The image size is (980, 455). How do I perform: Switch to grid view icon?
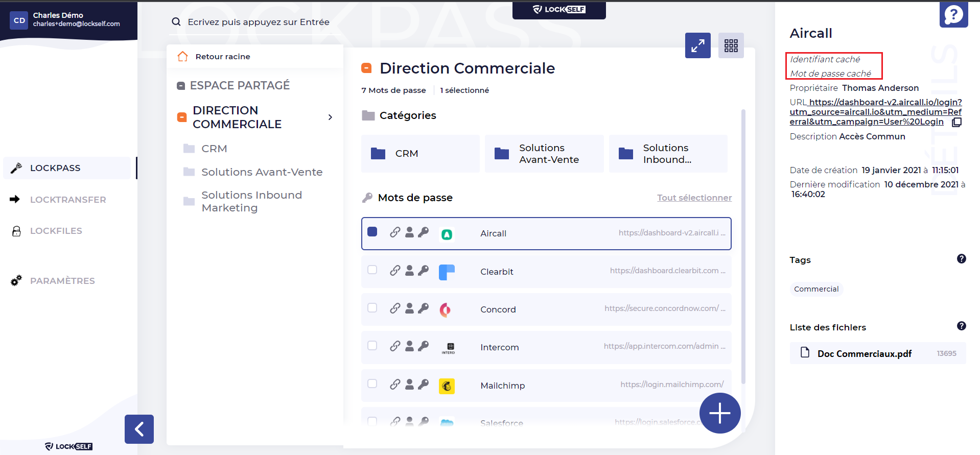coord(731,46)
